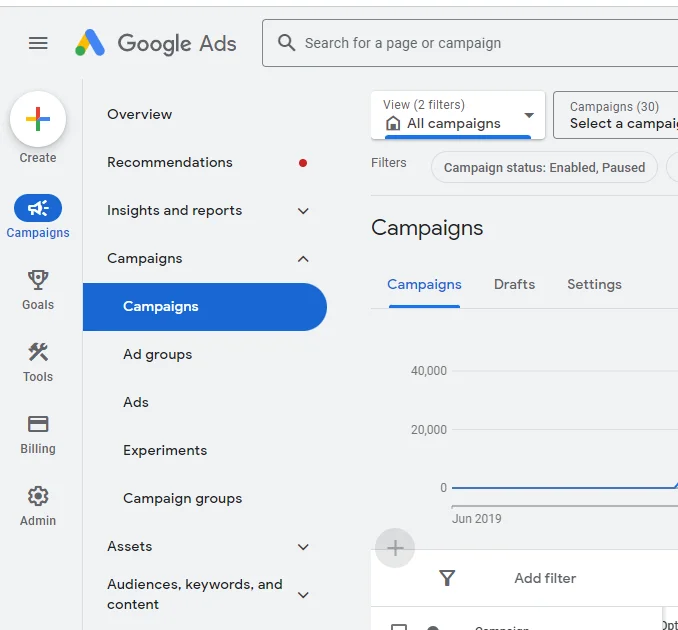This screenshot has height=630, width=678.
Task: Switch to the Settings tab
Action: click(x=595, y=285)
